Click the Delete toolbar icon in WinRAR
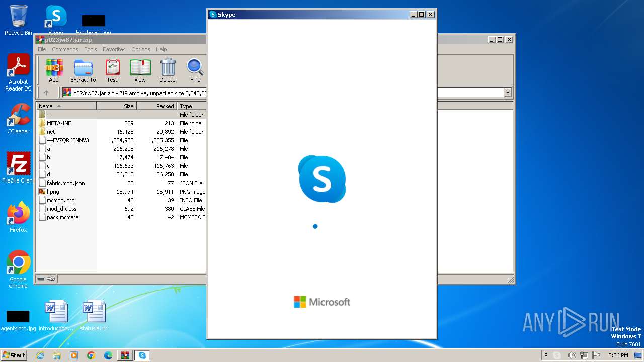 click(x=168, y=71)
